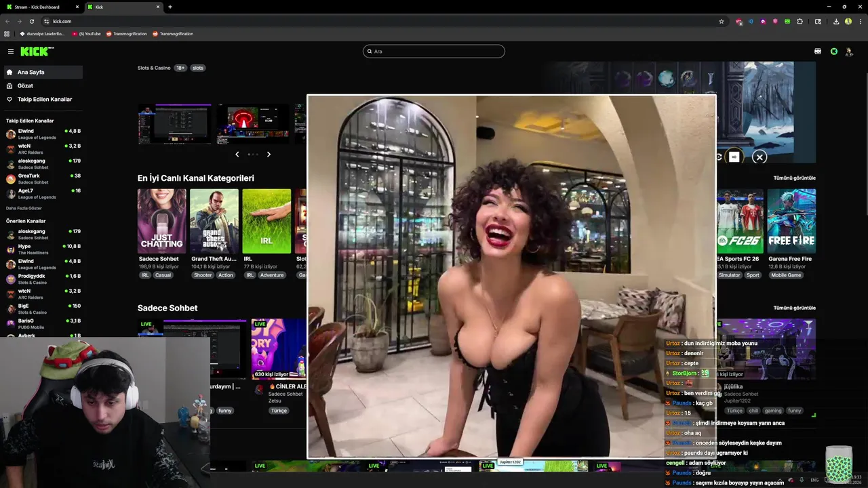
Task: Open the Gözat browse page
Action: 43,85
